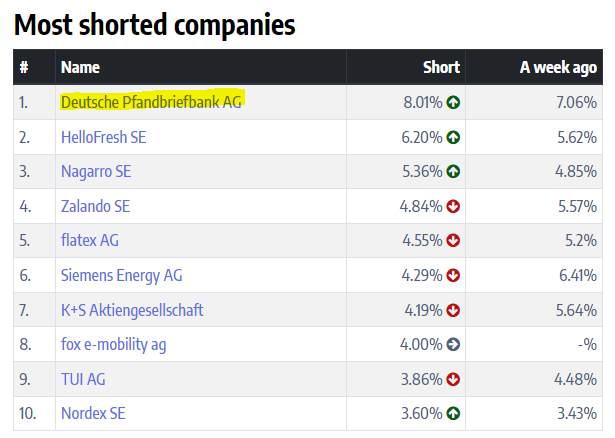The width and height of the screenshot is (615, 438).
Task: Click green up arrow next to HelloFresh 6.20%
Action: tap(454, 137)
